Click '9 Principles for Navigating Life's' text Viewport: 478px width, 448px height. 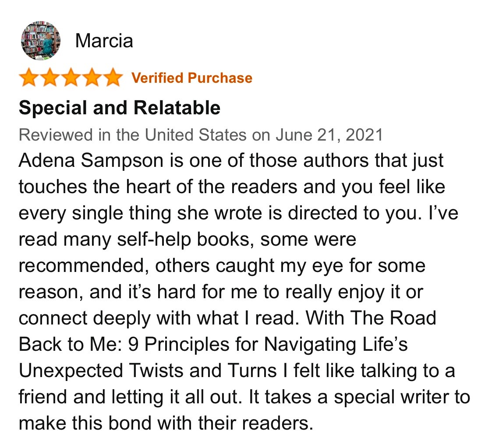pos(268,345)
